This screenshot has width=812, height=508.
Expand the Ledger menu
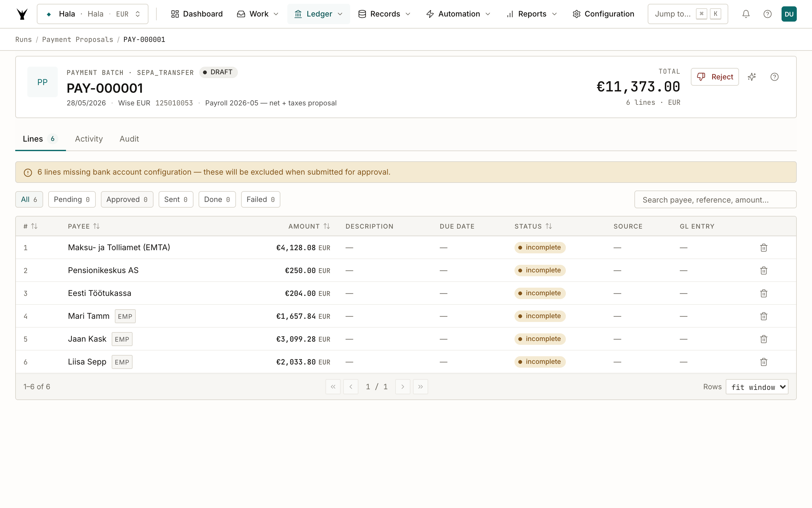coord(318,14)
